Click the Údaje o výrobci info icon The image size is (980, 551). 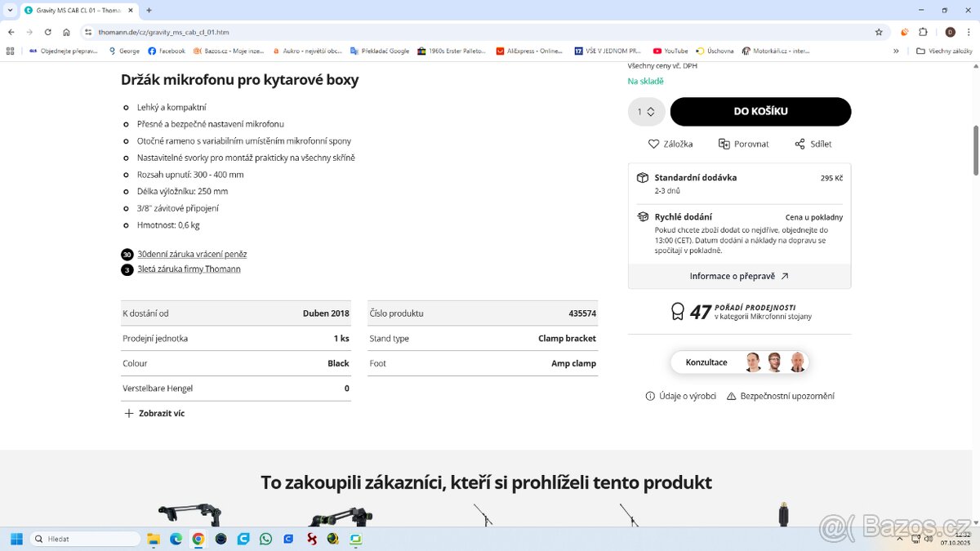[650, 396]
